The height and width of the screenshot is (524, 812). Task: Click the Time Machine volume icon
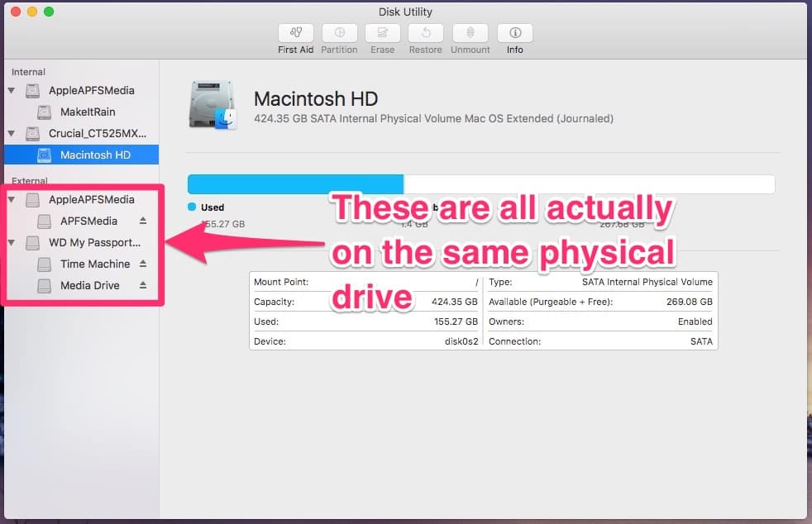[x=45, y=264]
